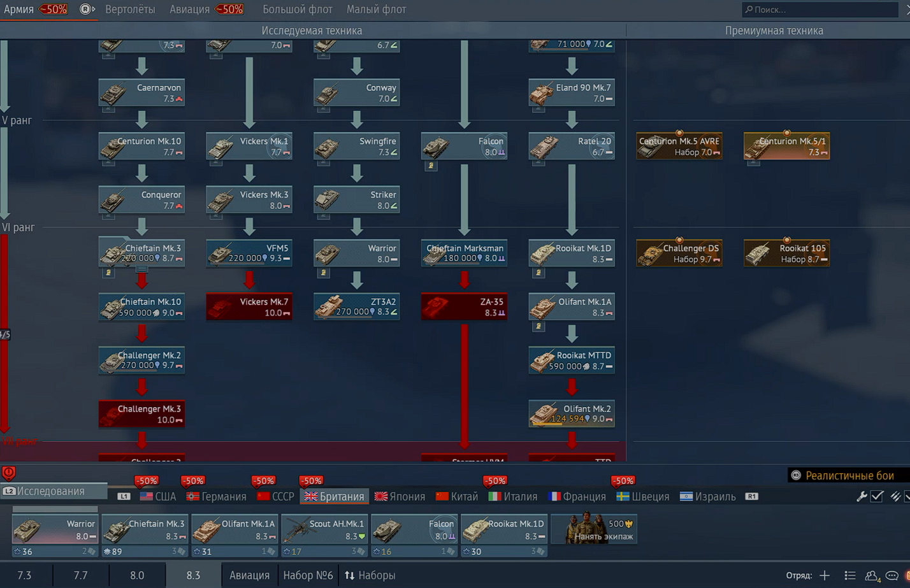Select the Conqueror heavy tank

(141, 200)
